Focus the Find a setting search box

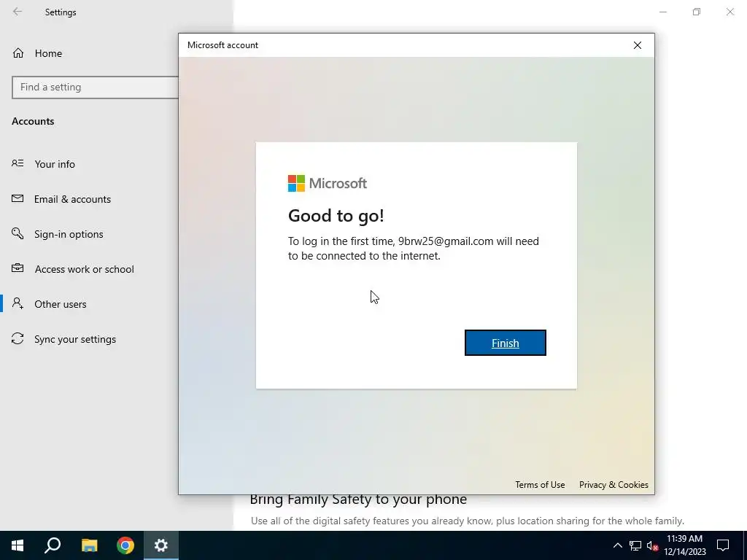[96, 87]
